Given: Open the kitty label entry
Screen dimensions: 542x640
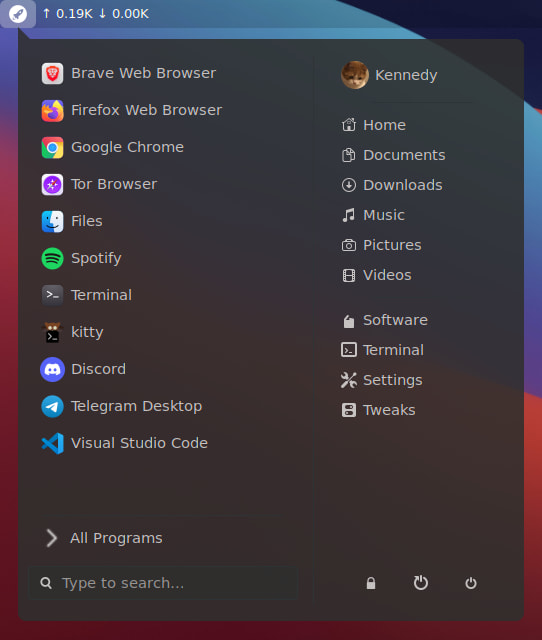Looking at the screenshot, I should (87, 332).
